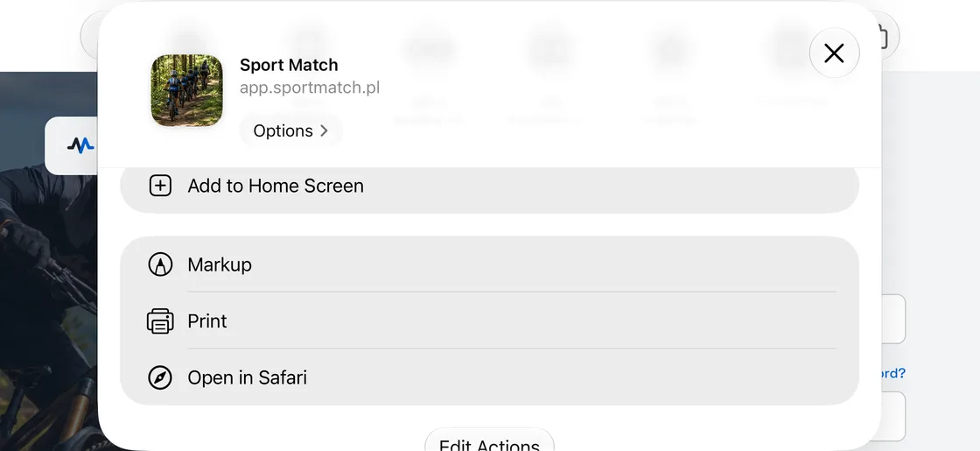Choose the Add to Home Screen action
This screenshot has height=451, width=980.
coord(489,186)
